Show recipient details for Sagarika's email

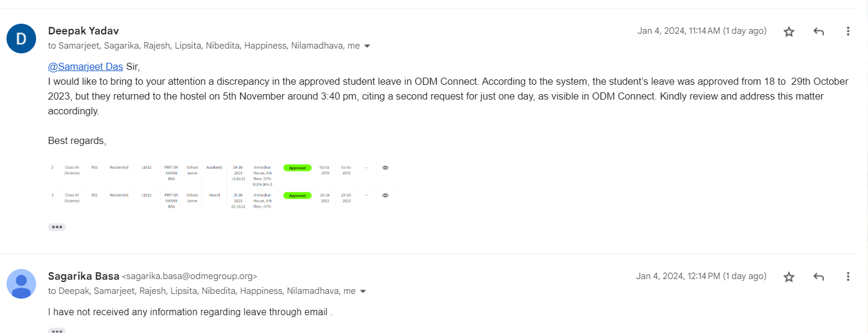363,292
